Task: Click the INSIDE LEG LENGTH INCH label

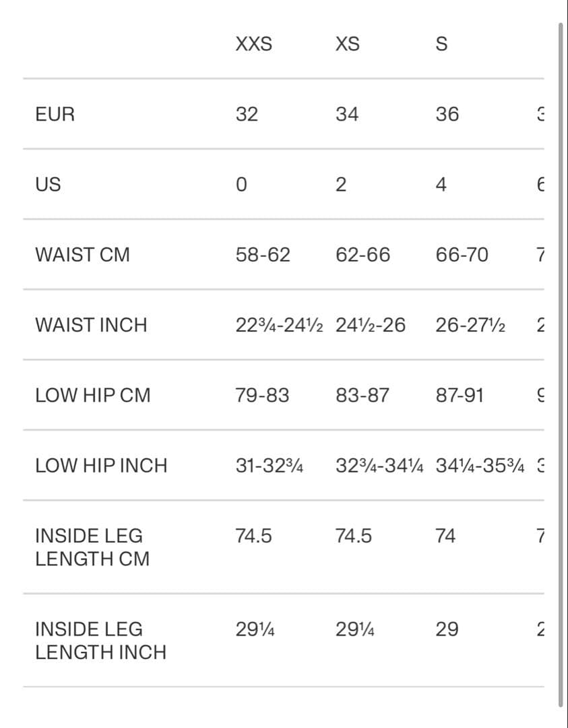Action: click(x=100, y=640)
